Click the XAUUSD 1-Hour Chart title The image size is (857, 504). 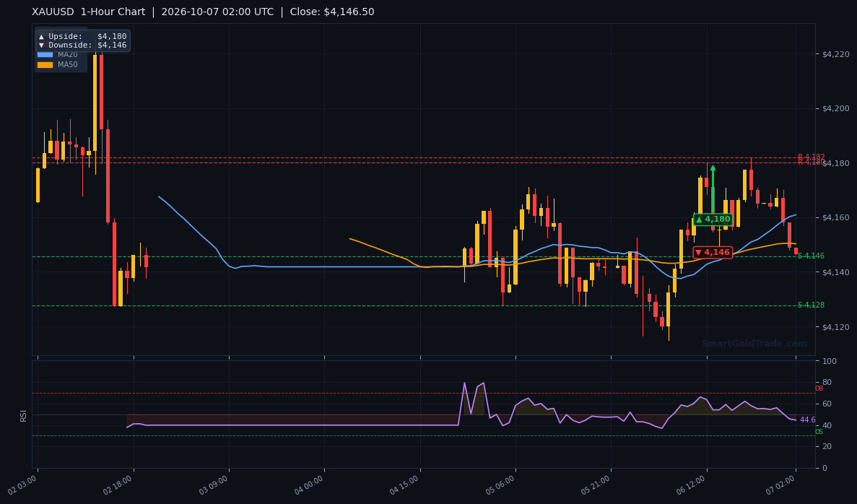pyautogui.click(x=89, y=12)
